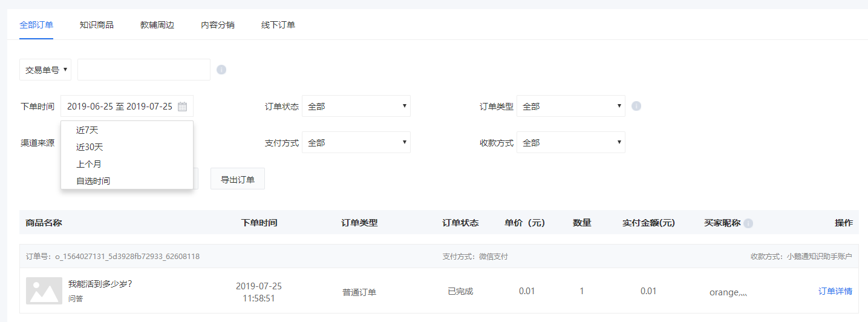This screenshot has width=868, height=322.
Task: Click order time 2019-07-25 11:58:51
Action: point(259,292)
